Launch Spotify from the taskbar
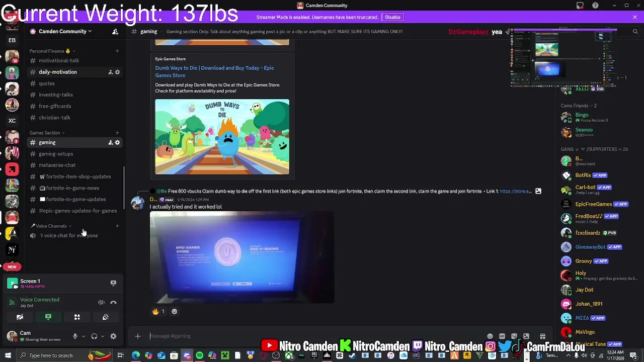The height and width of the screenshot is (362, 644). [200, 355]
